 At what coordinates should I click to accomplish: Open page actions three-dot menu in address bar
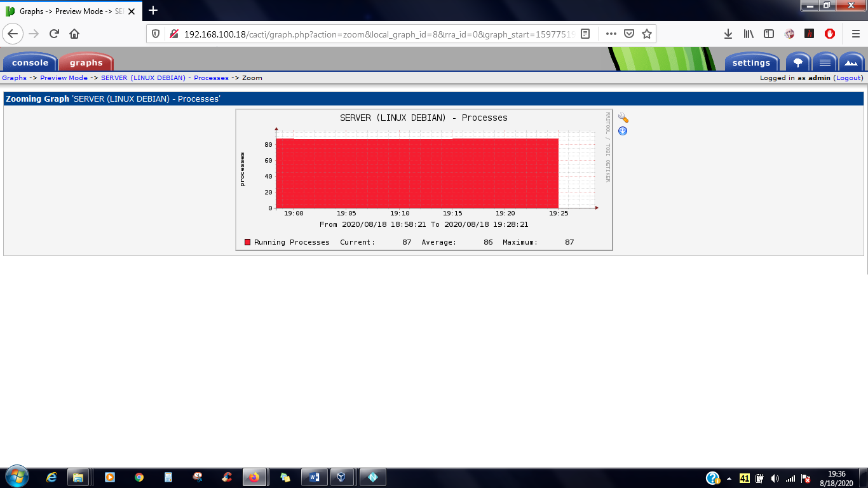tap(611, 34)
